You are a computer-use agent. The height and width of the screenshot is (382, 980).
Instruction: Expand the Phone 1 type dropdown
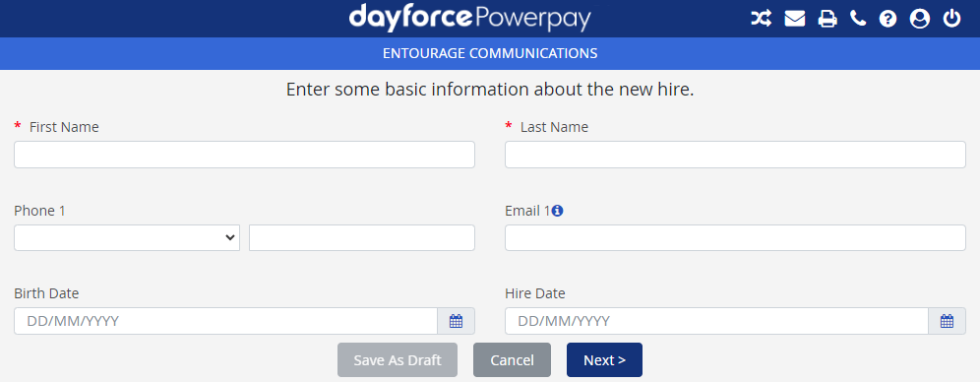127,237
